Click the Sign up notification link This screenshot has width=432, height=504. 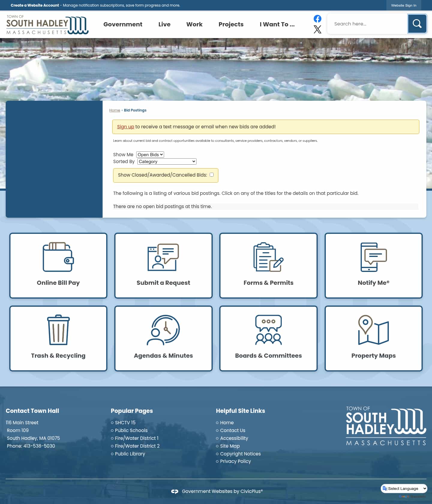125,127
